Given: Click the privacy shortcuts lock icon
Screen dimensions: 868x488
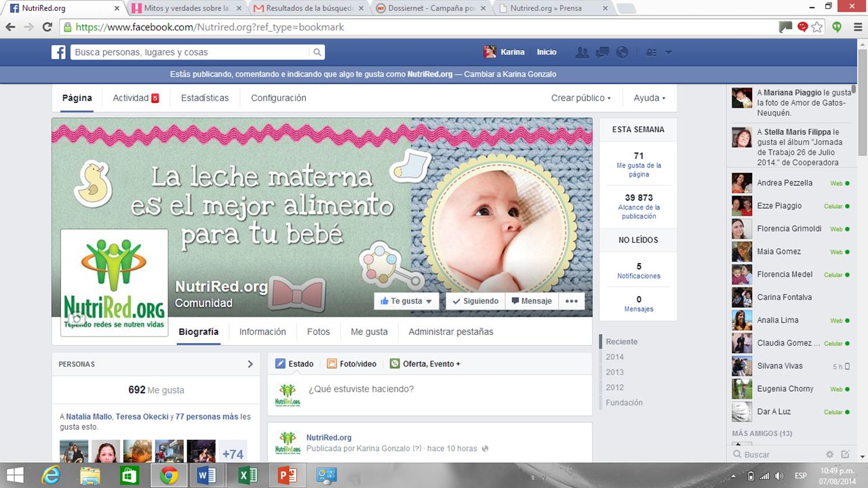Looking at the screenshot, I should pyautogui.click(x=651, y=52).
